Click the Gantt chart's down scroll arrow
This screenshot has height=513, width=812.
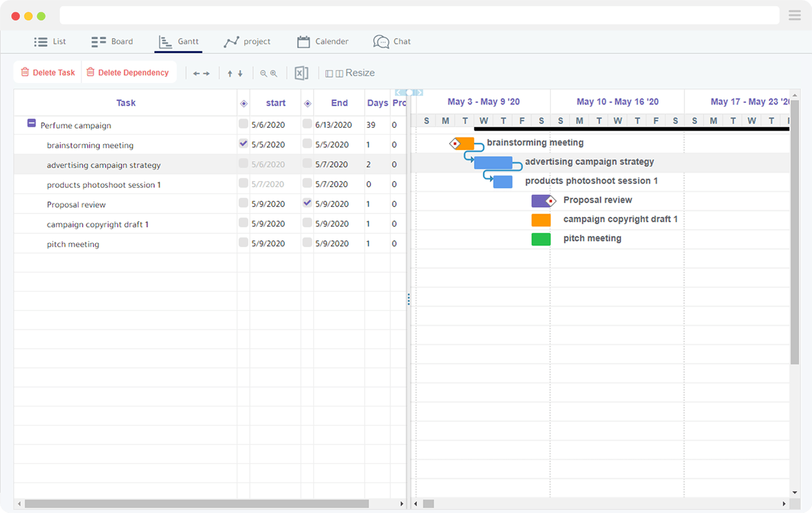[795, 493]
